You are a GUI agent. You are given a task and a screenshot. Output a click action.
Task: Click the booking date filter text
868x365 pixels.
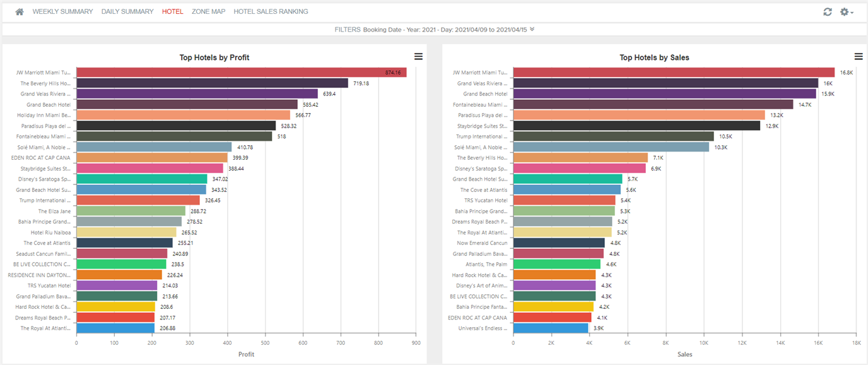pos(445,30)
